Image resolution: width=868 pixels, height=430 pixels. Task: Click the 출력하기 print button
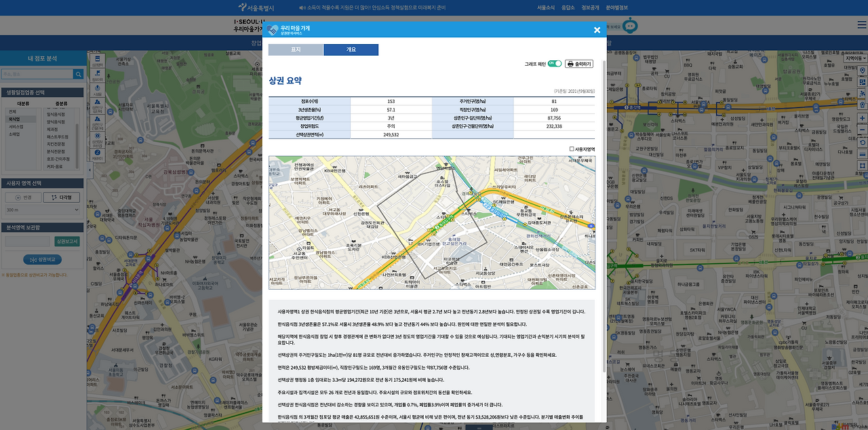(x=579, y=64)
